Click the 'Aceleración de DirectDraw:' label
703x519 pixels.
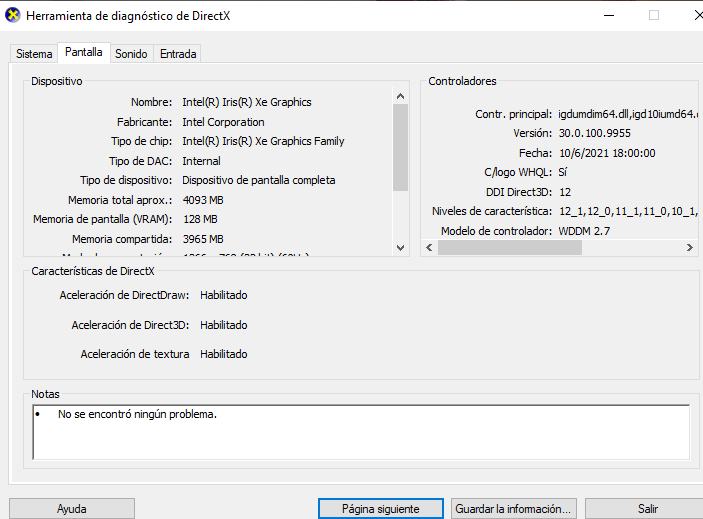pos(124,295)
